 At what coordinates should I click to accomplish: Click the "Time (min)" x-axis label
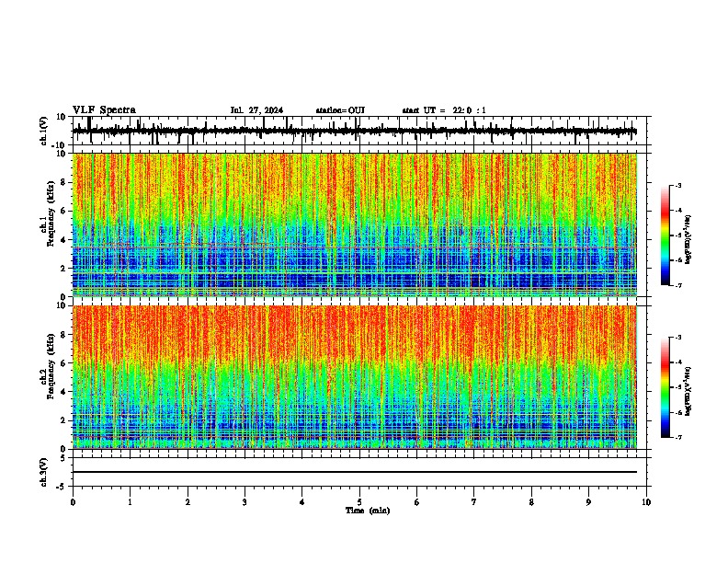368,511
